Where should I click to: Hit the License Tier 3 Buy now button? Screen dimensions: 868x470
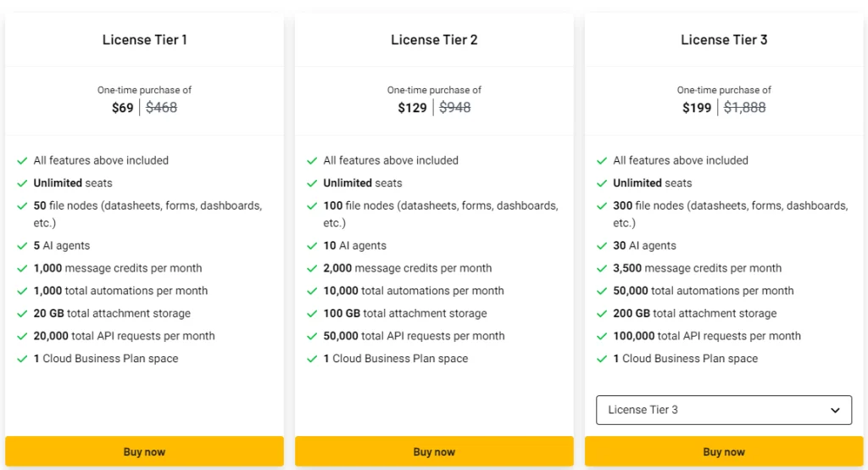pos(723,451)
